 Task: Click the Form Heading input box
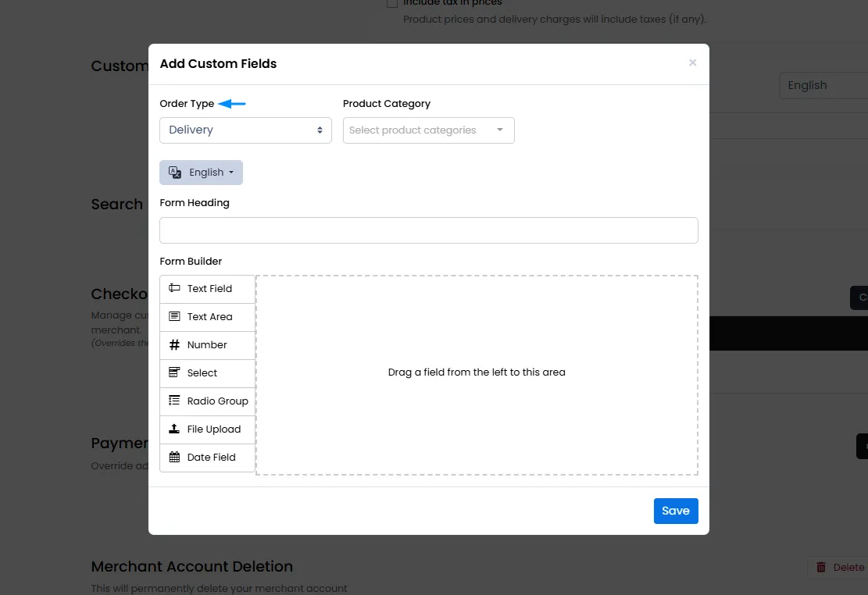click(428, 230)
